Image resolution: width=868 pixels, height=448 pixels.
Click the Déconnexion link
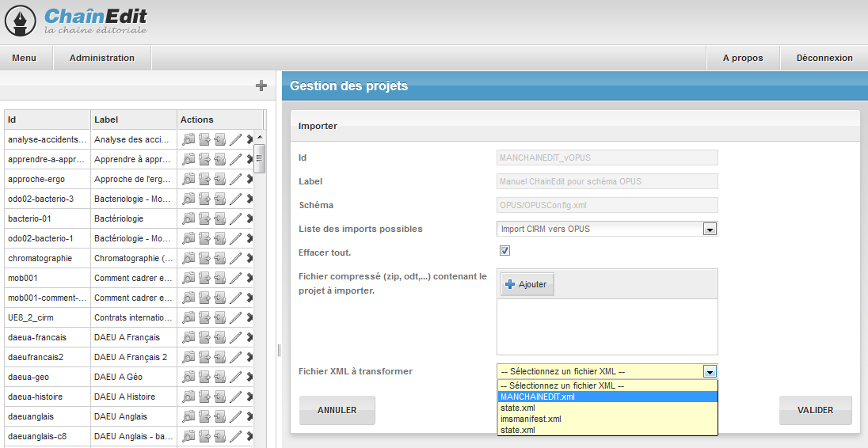[824, 58]
